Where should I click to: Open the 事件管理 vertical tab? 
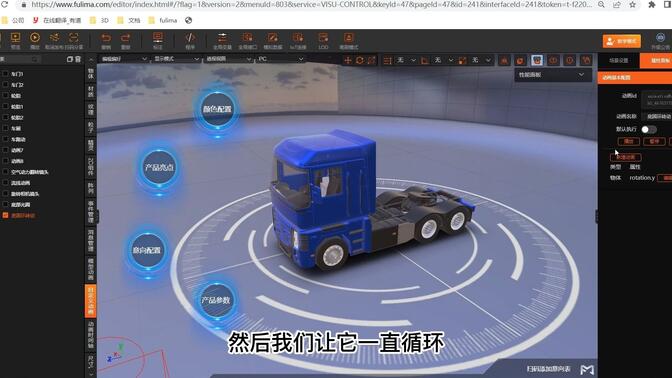[90, 211]
